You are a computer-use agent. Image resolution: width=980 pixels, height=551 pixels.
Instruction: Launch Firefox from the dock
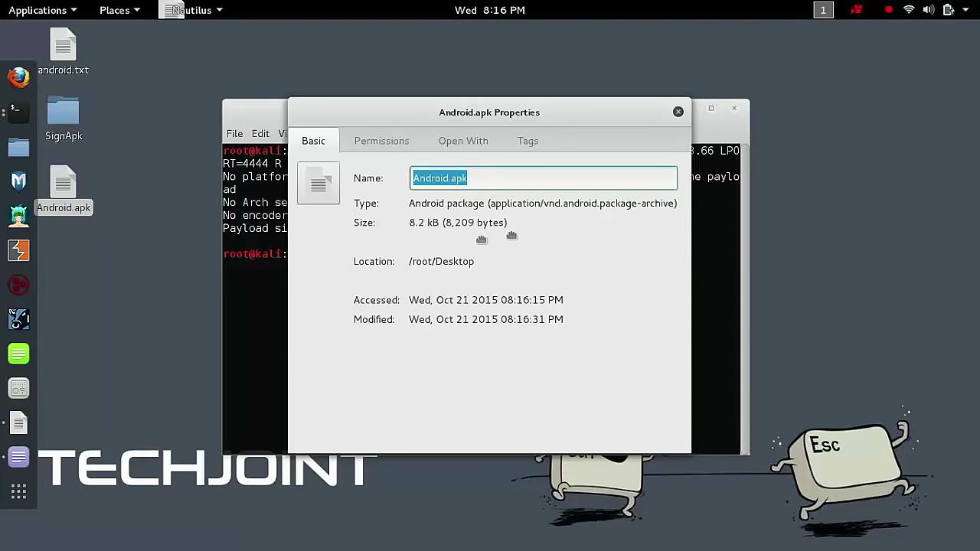[x=18, y=77]
